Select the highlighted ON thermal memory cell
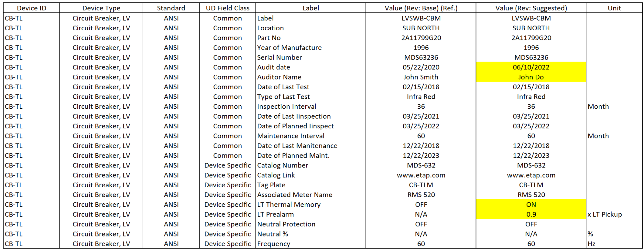644x251 pixels. click(x=531, y=205)
